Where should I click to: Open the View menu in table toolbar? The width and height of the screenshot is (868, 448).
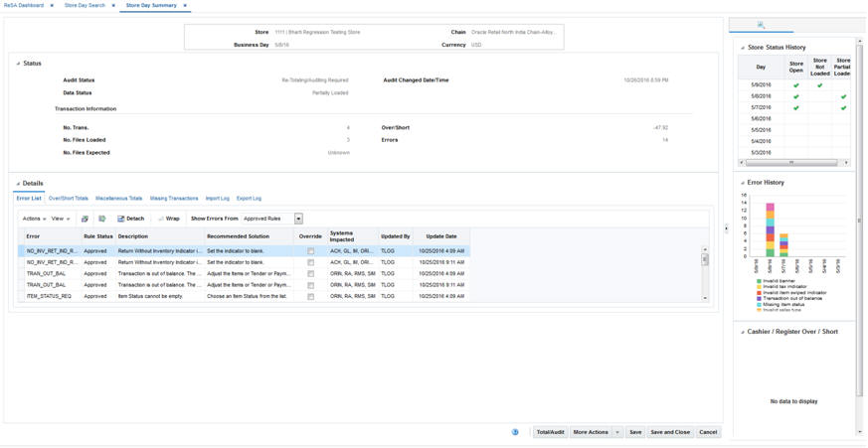[x=61, y=219]
